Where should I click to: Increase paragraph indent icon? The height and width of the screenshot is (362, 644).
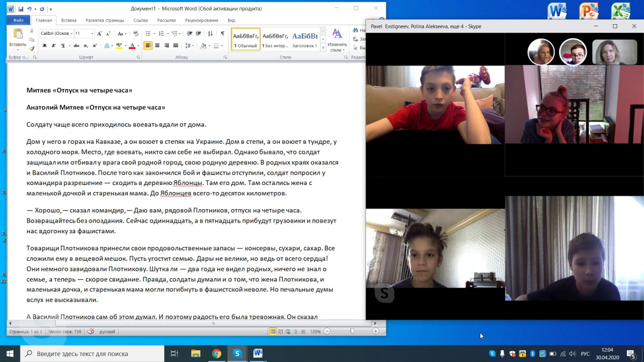(x=199, y=33)
